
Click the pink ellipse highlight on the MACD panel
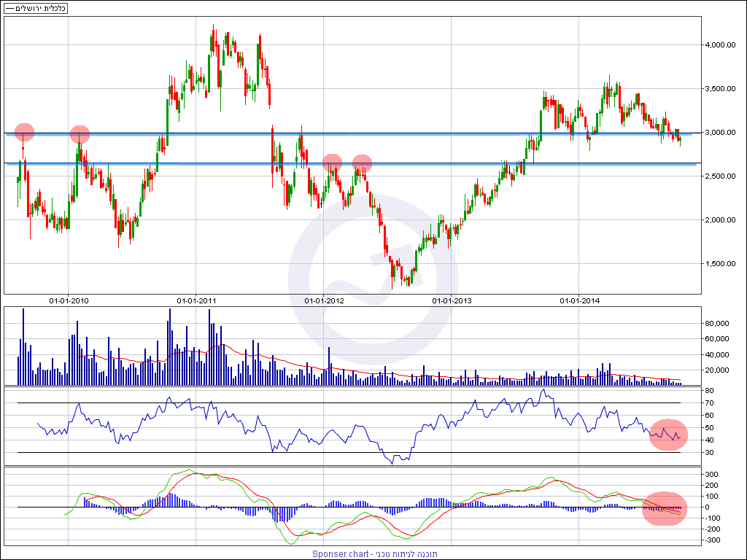click(665, 508)
